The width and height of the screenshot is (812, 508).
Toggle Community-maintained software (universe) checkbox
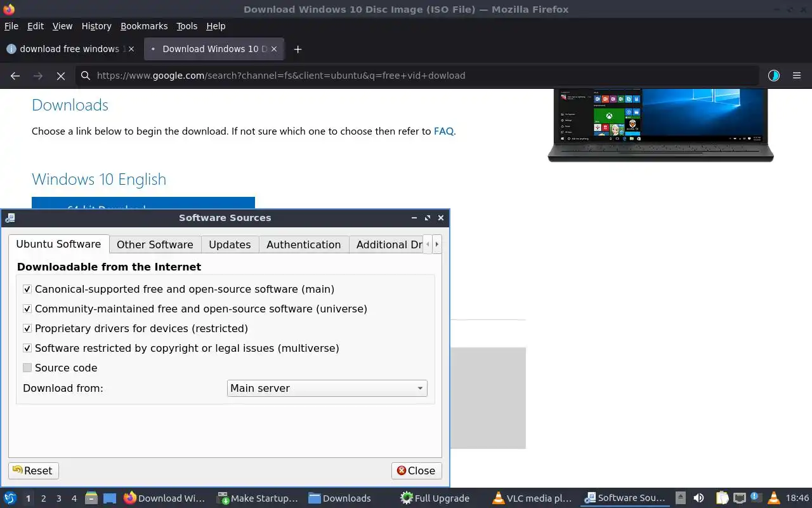(x=27, y=309)
